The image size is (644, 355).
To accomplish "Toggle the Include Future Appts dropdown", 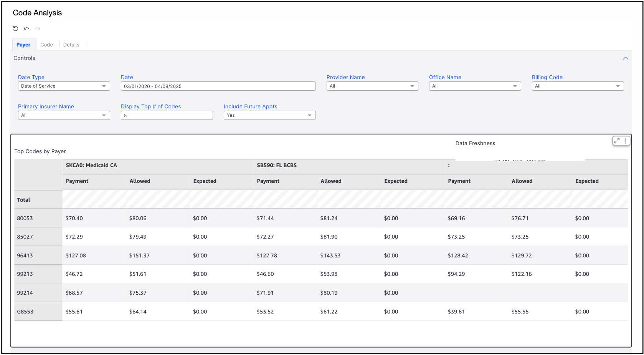I will click(269, 115).
